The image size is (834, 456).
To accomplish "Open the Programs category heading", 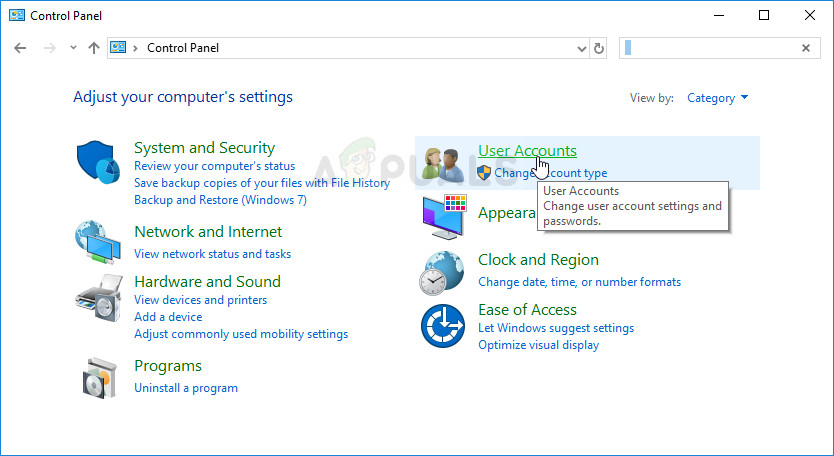I will [168, 366].
